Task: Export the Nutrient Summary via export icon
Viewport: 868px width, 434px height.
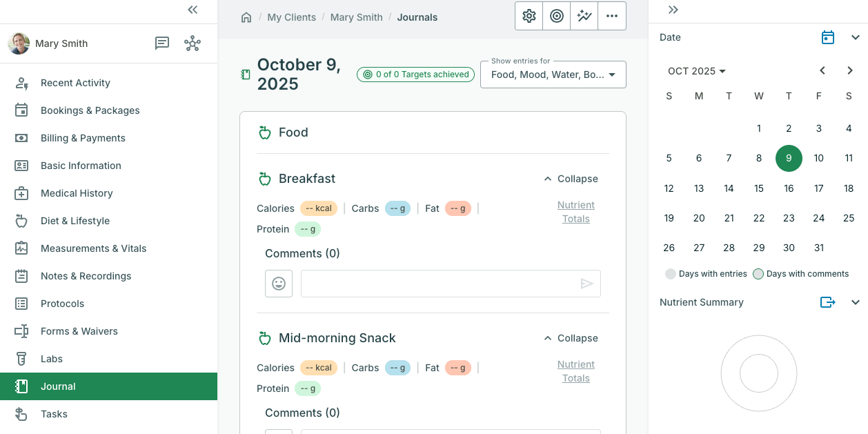Action: (827, 302)
